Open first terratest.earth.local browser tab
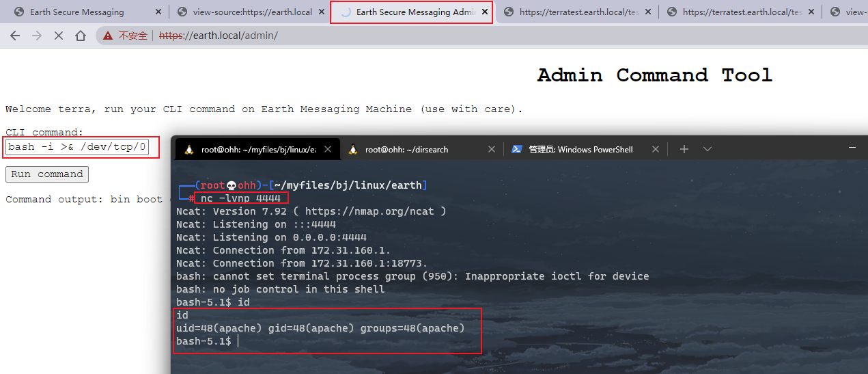 coord(578,12)
